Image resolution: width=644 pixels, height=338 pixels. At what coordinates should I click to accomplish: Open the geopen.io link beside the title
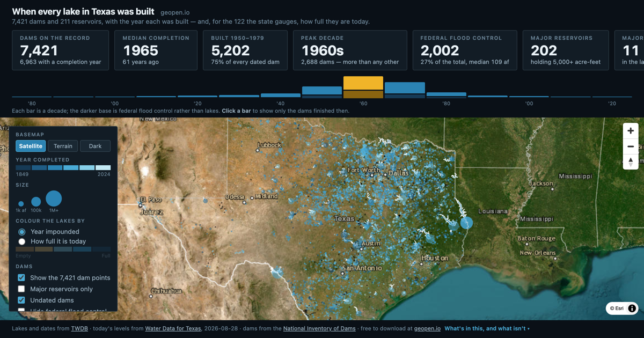175,12
